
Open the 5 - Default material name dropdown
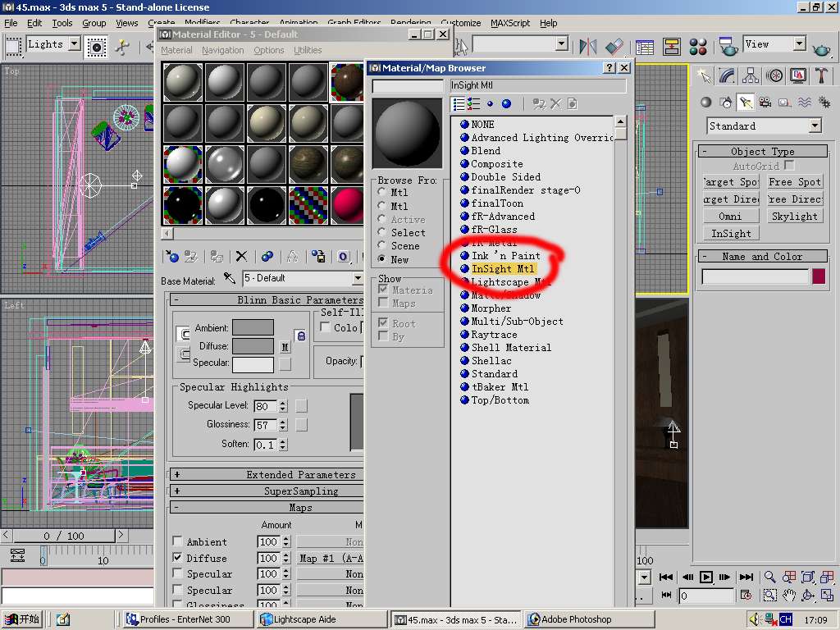click(357, 278)
